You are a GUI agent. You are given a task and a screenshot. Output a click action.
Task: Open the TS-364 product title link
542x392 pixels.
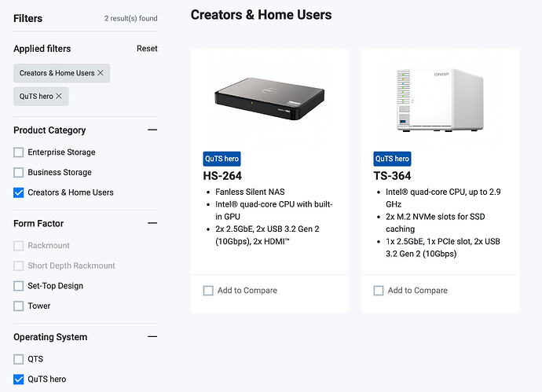(x=392, y=176)
